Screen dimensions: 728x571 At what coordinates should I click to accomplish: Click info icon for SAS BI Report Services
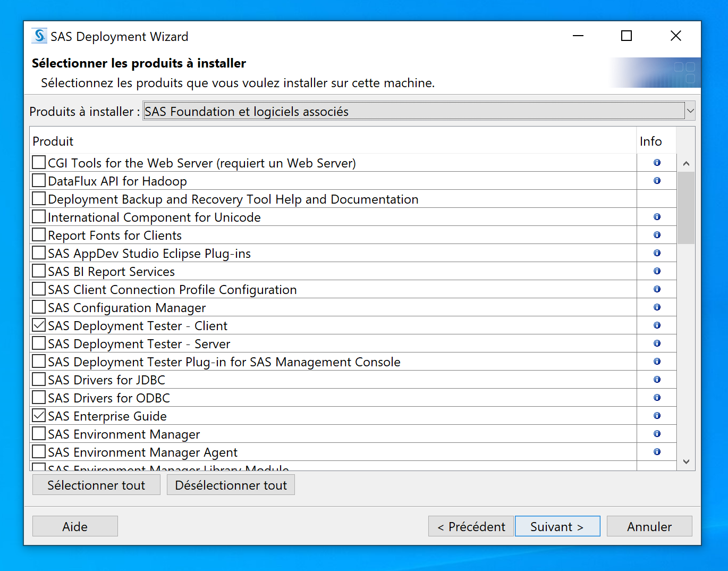tap(657, 271)
